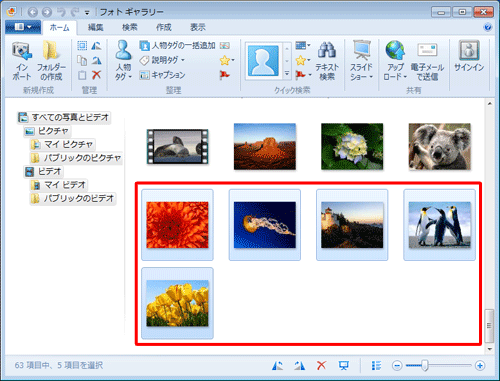The height and width of the screenshot is (381, 500).
Task: Click rotate right icon in 管理 ribbon group
Action: tap(97, 60)
